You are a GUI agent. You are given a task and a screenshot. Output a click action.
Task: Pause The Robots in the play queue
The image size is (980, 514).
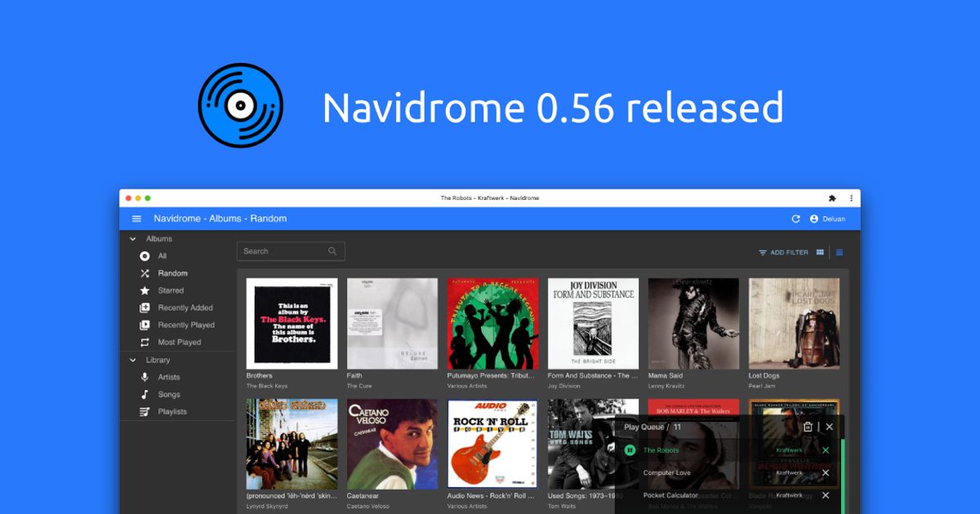[630, 450]
